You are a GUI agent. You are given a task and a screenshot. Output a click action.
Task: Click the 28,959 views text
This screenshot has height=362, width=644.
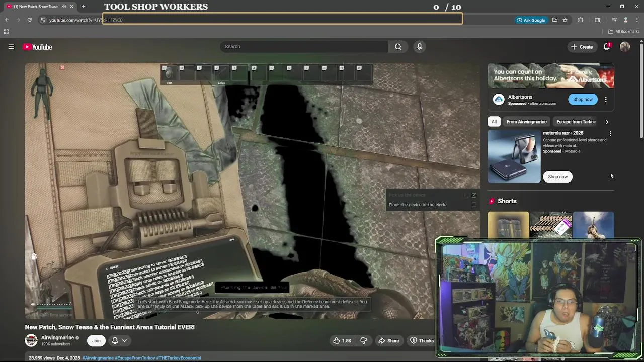click(41, 358)
